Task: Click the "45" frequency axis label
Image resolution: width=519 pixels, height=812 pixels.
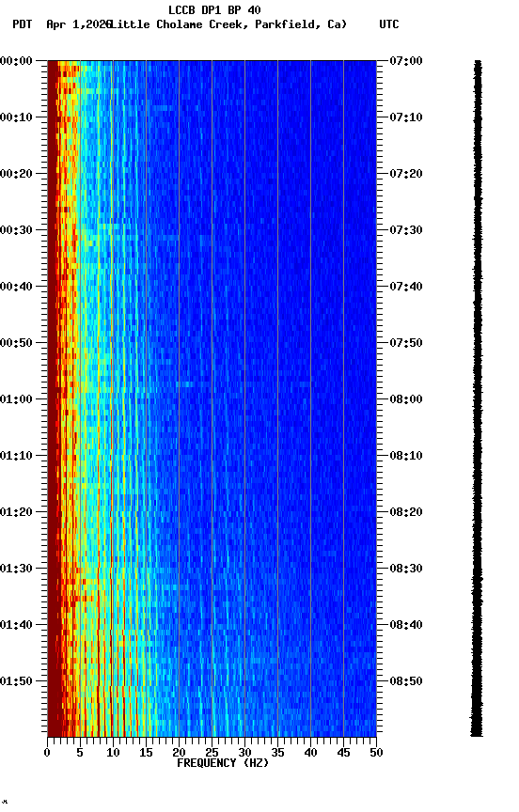Action: (343, 754)
